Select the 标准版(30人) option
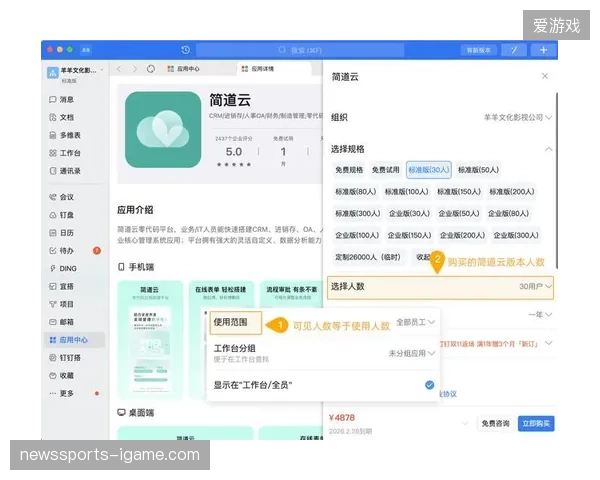 pyautogui.click(x=429, y=170)
